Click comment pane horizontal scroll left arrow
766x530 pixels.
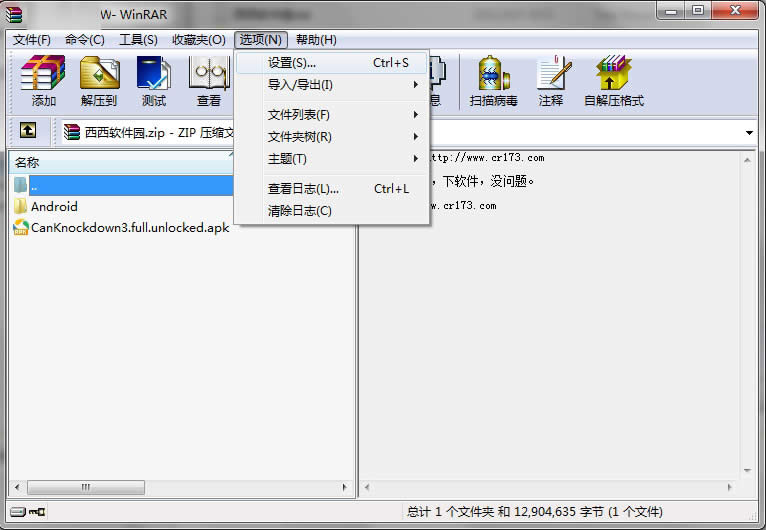[x=367, y=487]
